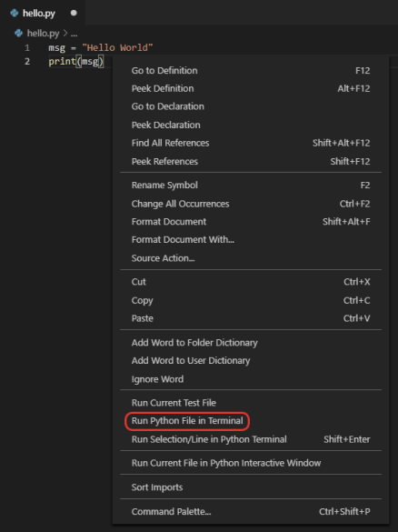Viewport: 398px width, 532px height.
Task: Choose Cut from the context menu
Action: [x=251, y=282]
